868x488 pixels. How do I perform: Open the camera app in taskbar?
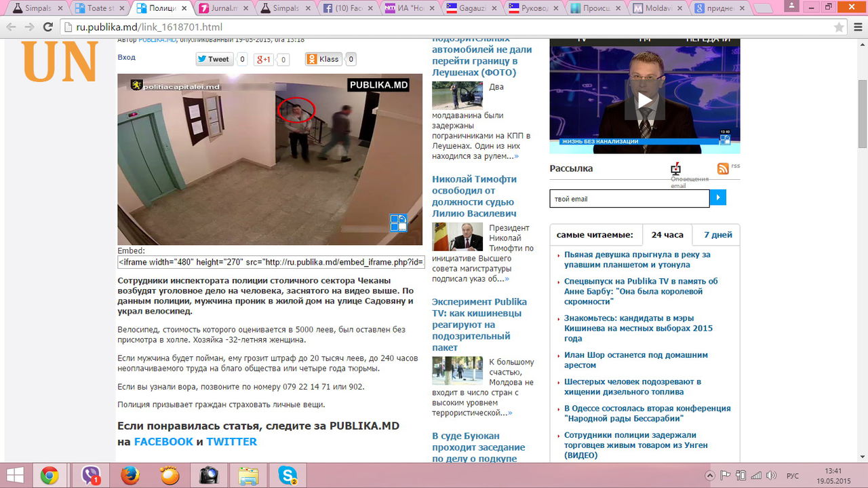(209, 476)
